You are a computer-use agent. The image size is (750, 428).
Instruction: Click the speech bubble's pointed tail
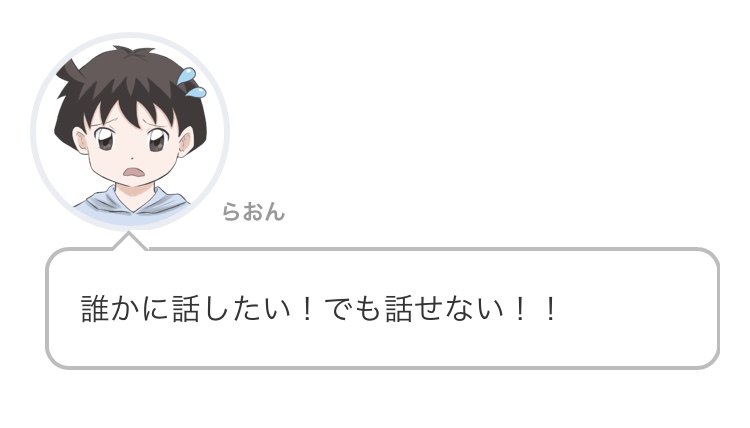129,241
